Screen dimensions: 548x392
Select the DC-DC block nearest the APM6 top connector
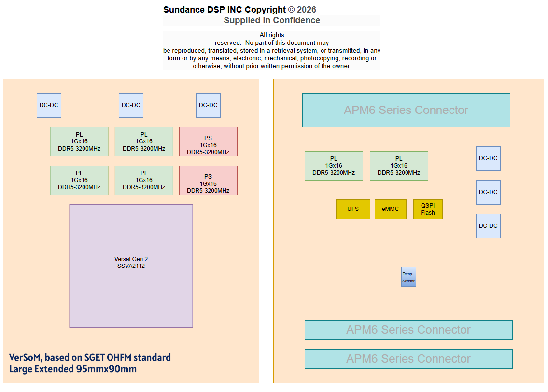click(488, 158)
